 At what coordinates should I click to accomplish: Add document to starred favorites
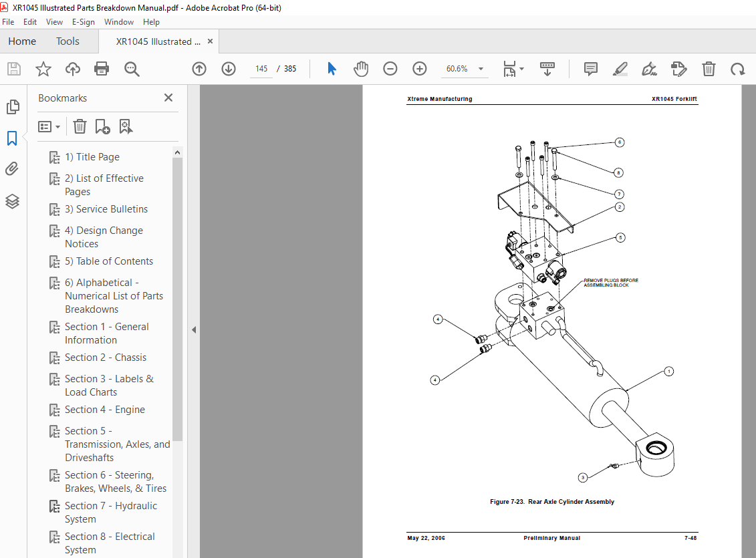pyautogui.click(x=43, y=69)
